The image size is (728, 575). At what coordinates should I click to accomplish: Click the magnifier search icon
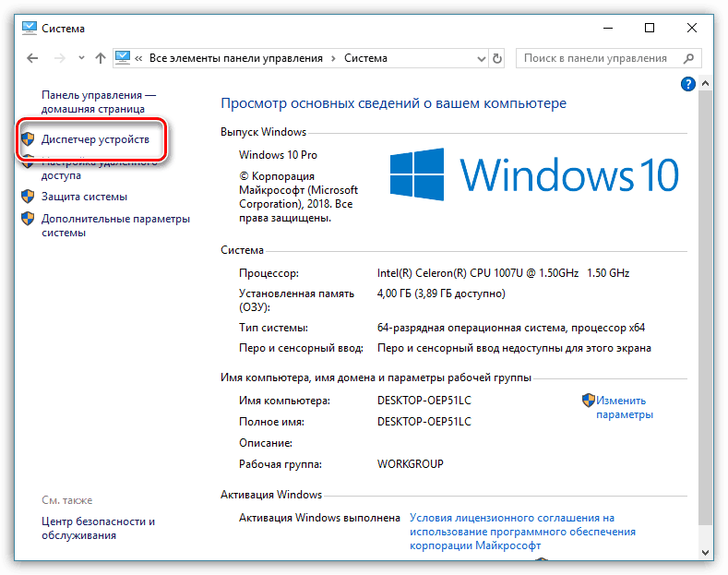tap(688, 58)
